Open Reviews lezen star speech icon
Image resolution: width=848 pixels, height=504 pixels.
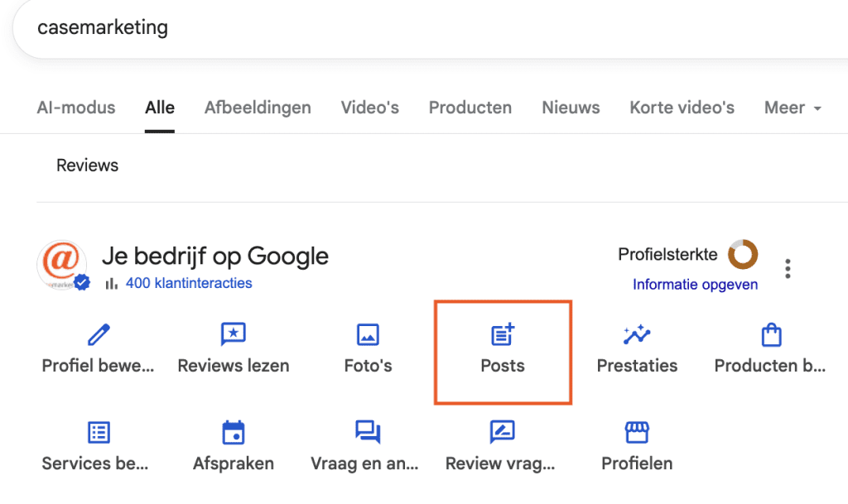pos(233,334)
